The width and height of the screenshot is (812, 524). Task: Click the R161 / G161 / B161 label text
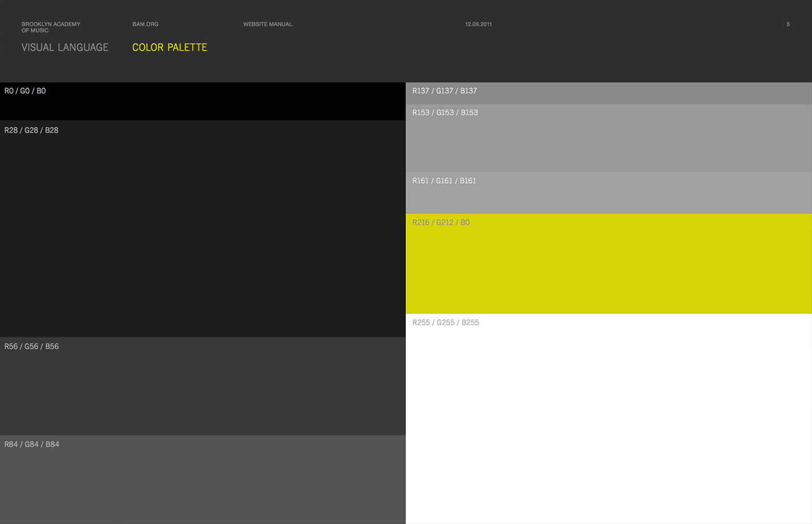pos(444,181)
